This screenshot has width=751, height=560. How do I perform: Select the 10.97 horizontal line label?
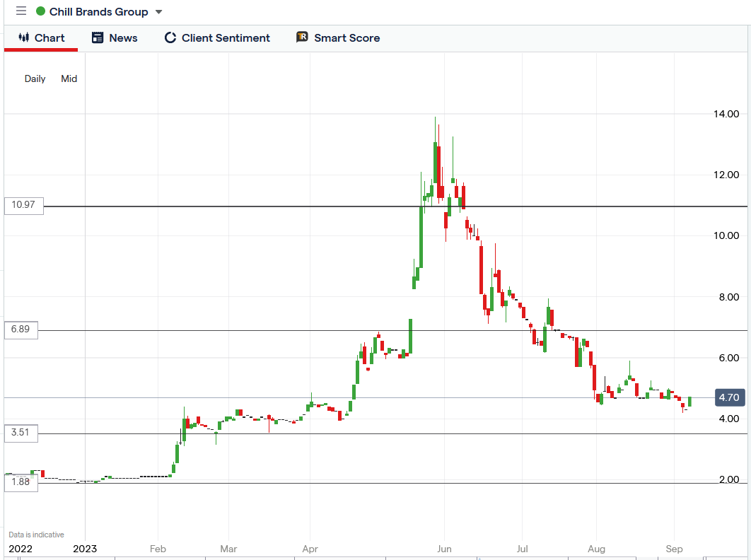click(x=24, y=206)
